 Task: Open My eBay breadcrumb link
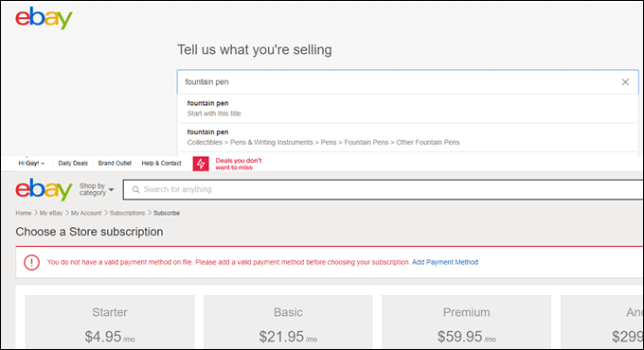(51, 213)
